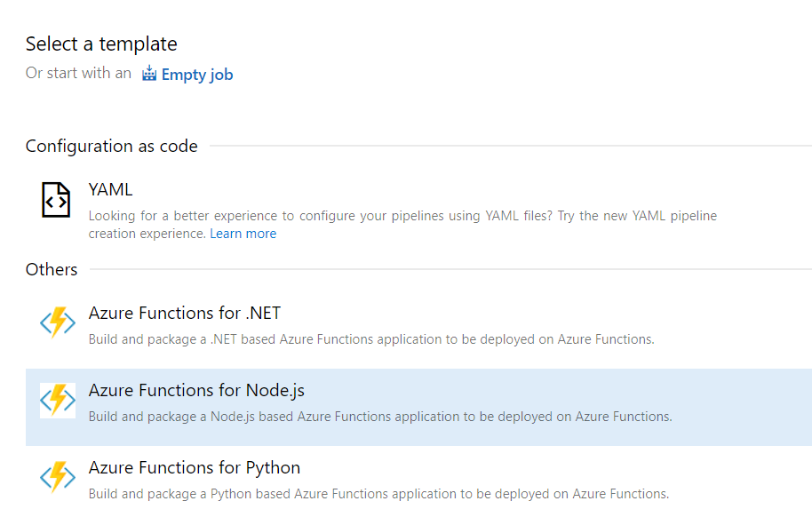This screenshot has width=812, height=525.
Task: Open the Learn more link
Action: (243, 234)
